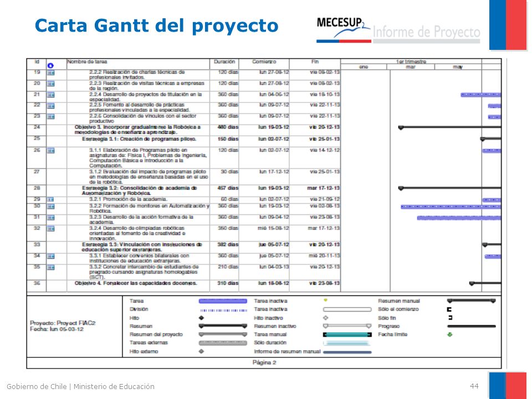Click the 'Fecha: lun 05-03-12' label

click(57, 329)
